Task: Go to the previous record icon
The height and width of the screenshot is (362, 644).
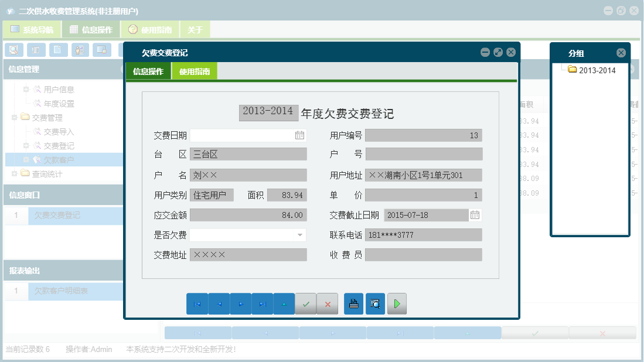Action: (219, 303)
